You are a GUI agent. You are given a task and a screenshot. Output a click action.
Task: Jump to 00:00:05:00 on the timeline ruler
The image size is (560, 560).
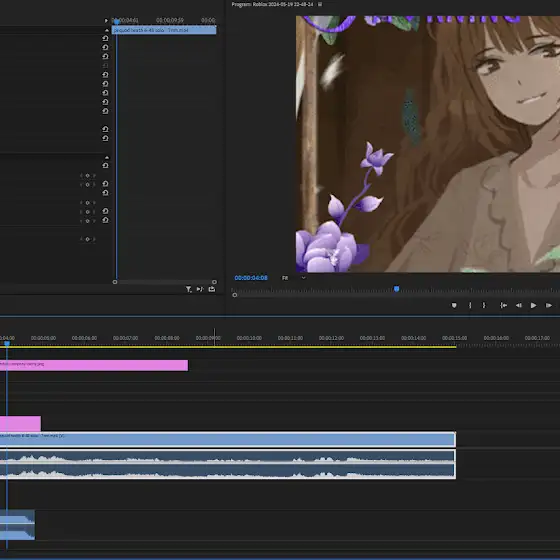point(43,338)
